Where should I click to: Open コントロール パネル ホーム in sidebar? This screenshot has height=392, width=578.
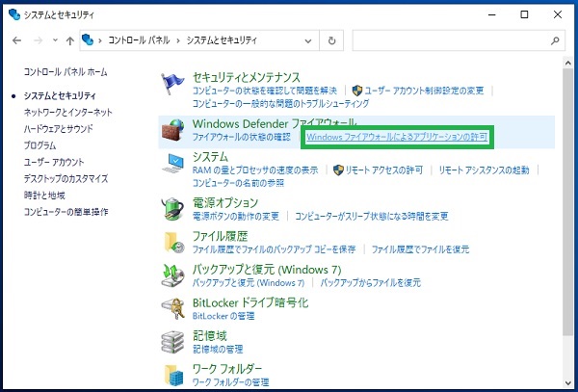point(66,72)
